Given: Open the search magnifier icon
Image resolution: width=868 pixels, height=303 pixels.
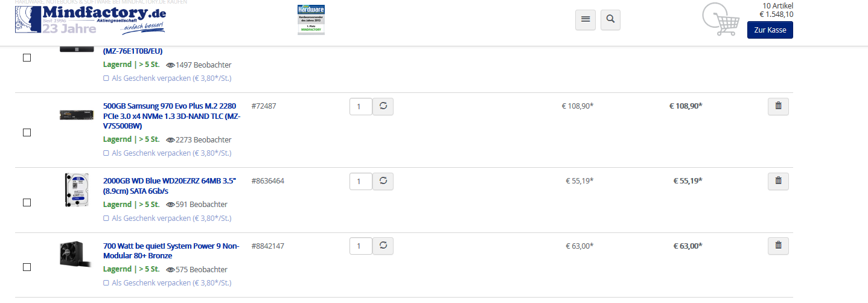Looking at the screenshot, I should [x=610, y=19].
